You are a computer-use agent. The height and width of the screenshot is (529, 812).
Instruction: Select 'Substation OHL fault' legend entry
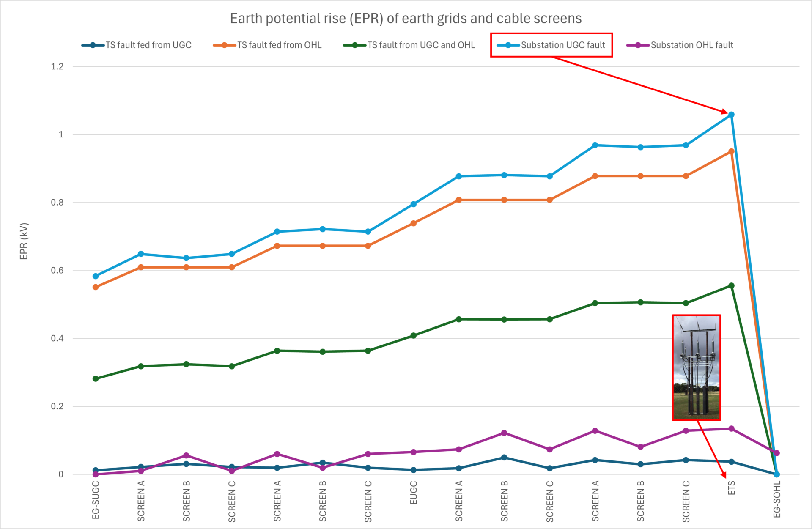pyautogui.click(x=691, y=45)
